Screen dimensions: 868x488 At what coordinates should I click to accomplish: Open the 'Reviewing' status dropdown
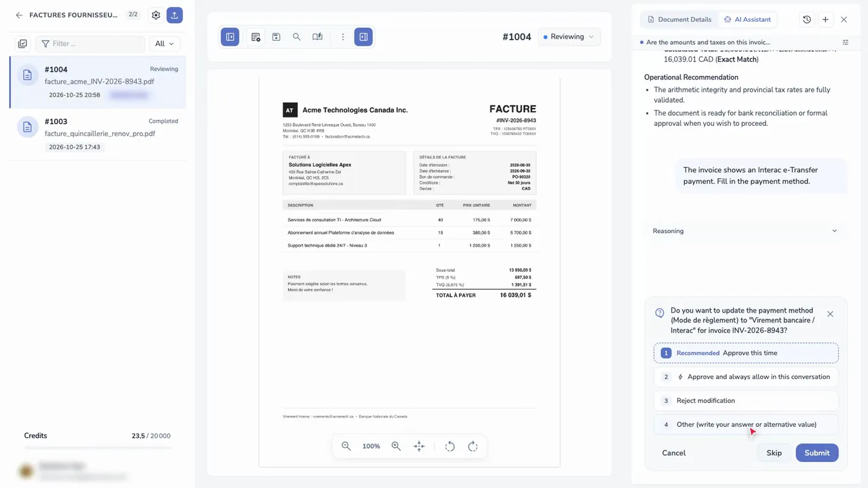click(x=568, y=37)
